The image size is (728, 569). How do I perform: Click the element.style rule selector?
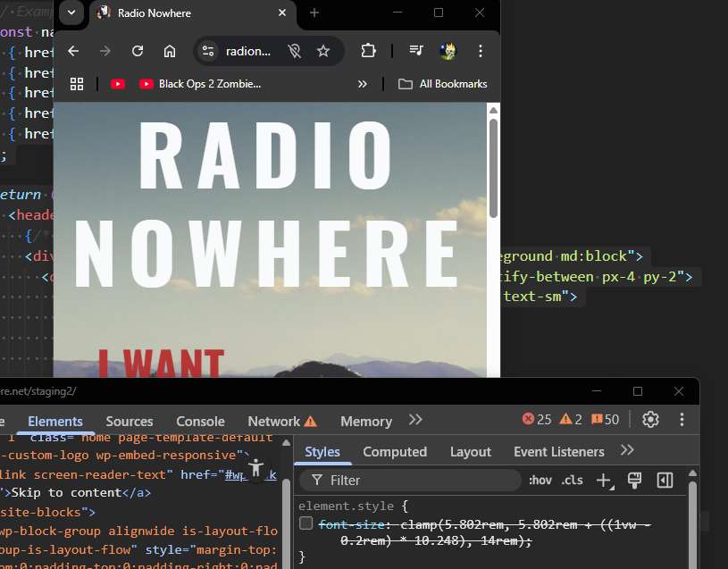[x=346, y=506]
